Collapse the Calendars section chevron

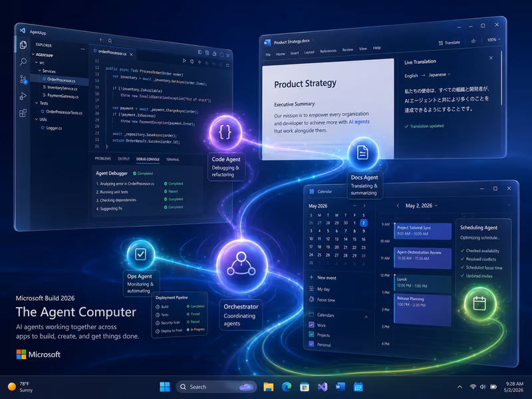pos(366,317)
